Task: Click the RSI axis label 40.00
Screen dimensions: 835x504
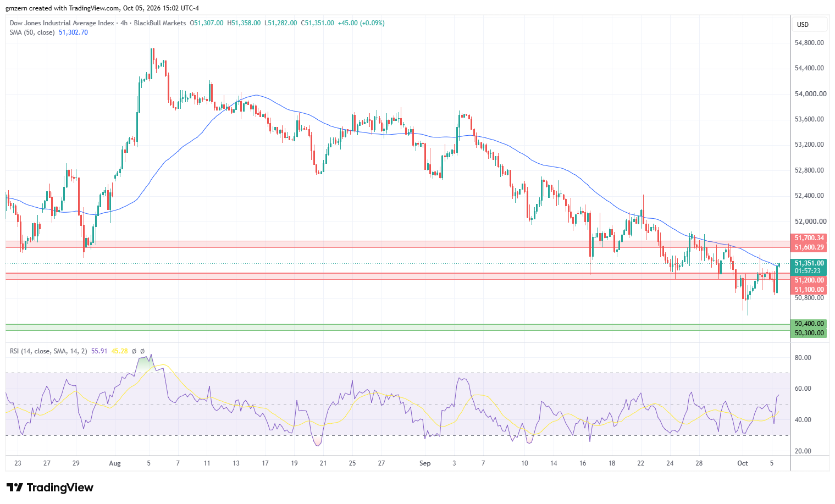Action: tap(803, 420)
